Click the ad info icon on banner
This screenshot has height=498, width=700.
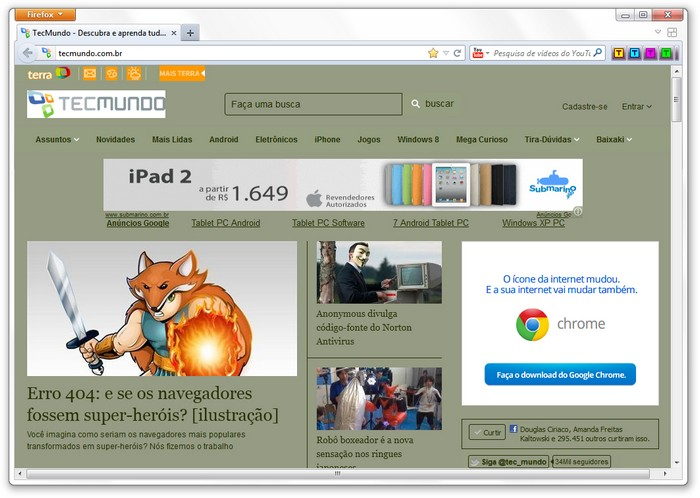pyautogui.click(x=578, y=212)
